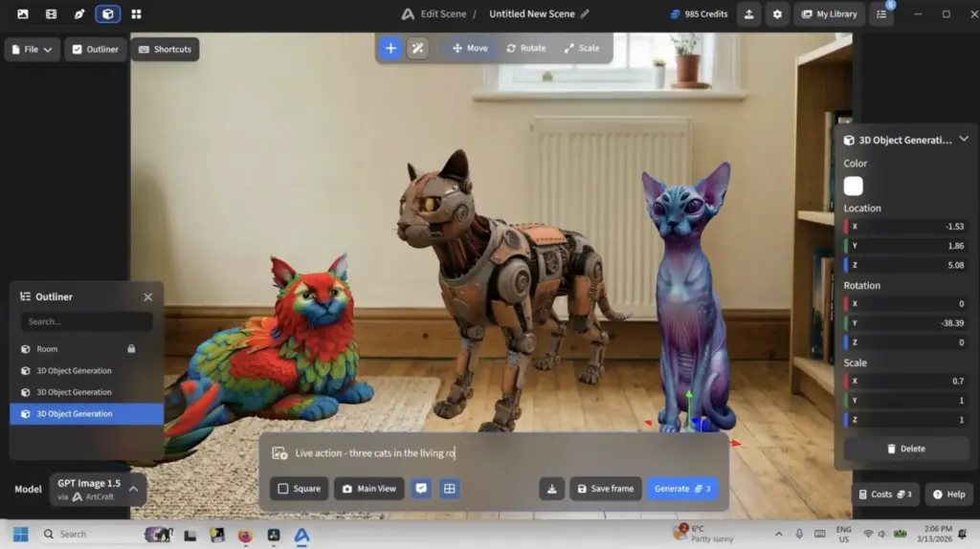980x549 pixels.
Task: Toggle the blue checkmark overlay button
Action: coord(421,489)
